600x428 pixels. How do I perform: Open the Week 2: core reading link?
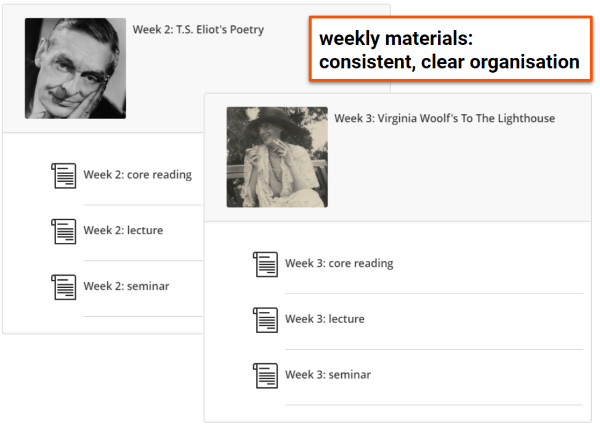pos(137,175)
